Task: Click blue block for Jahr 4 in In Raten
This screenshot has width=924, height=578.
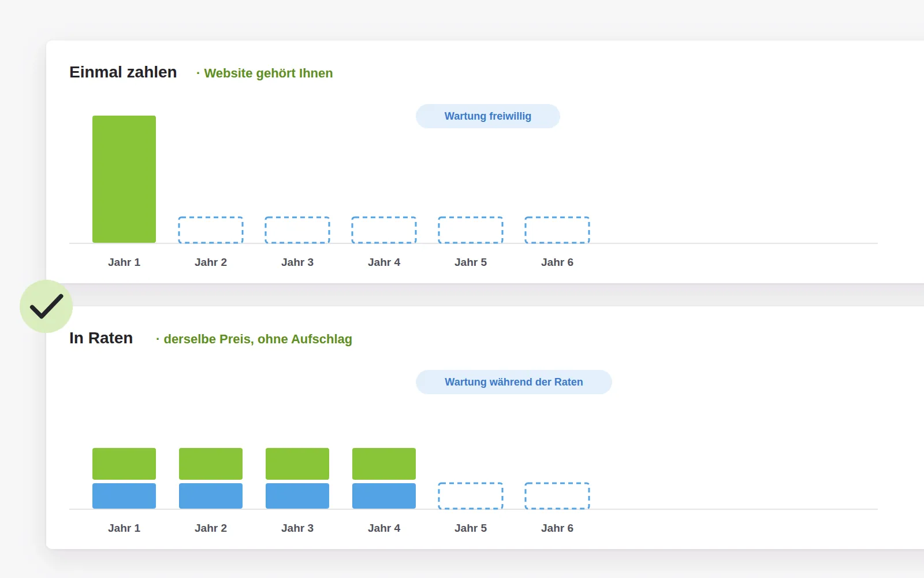Action: pyautogui.click(x=384, y=496)
